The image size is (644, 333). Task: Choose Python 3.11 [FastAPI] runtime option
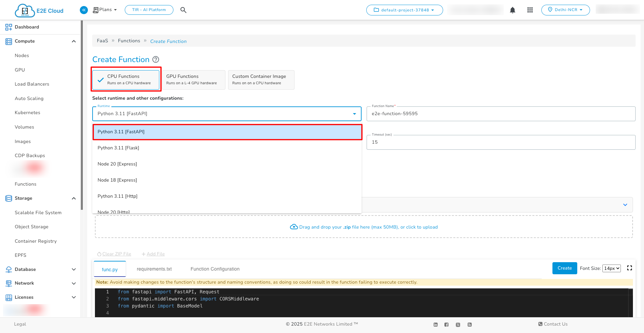coord(227,132)
